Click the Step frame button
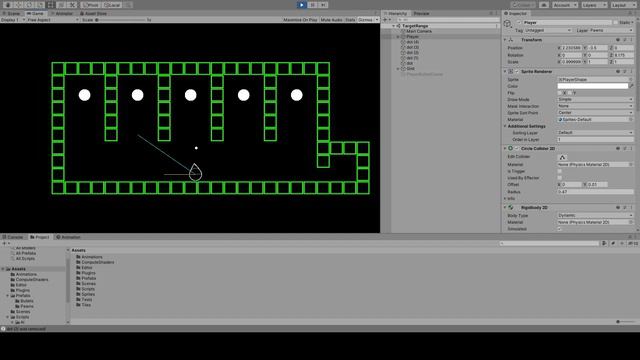The height and width of the screenshot is (360, 640). coord(323,5)
